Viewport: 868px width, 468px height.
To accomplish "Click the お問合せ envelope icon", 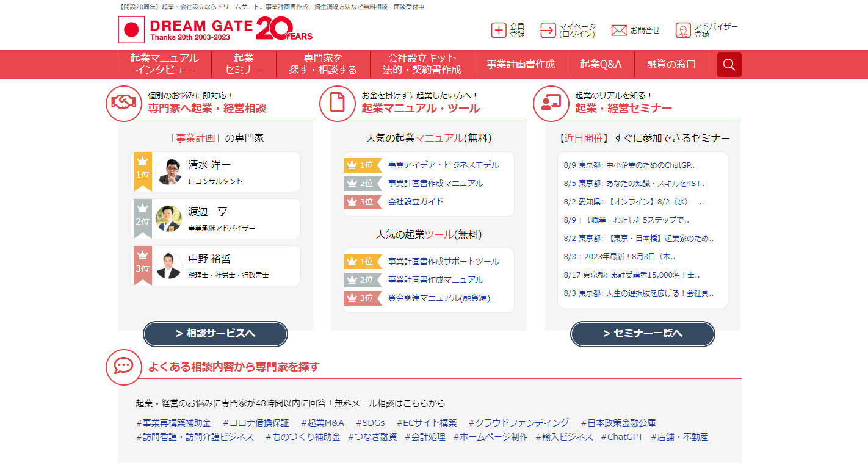I will (619, 31).
